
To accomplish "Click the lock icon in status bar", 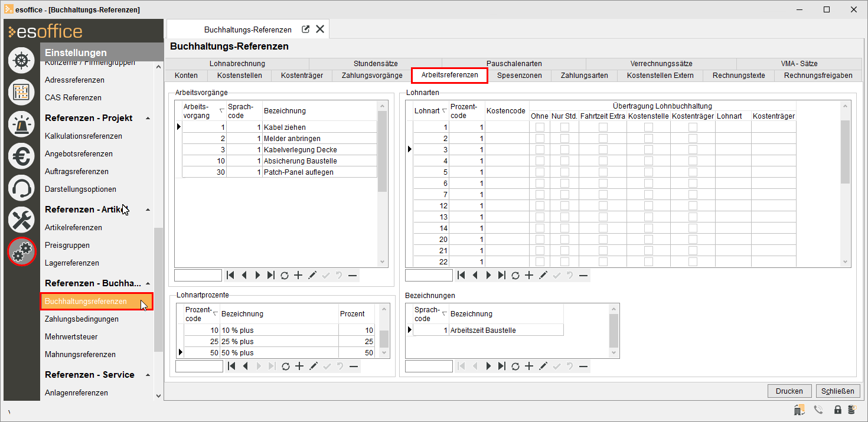I will (837, 410).
